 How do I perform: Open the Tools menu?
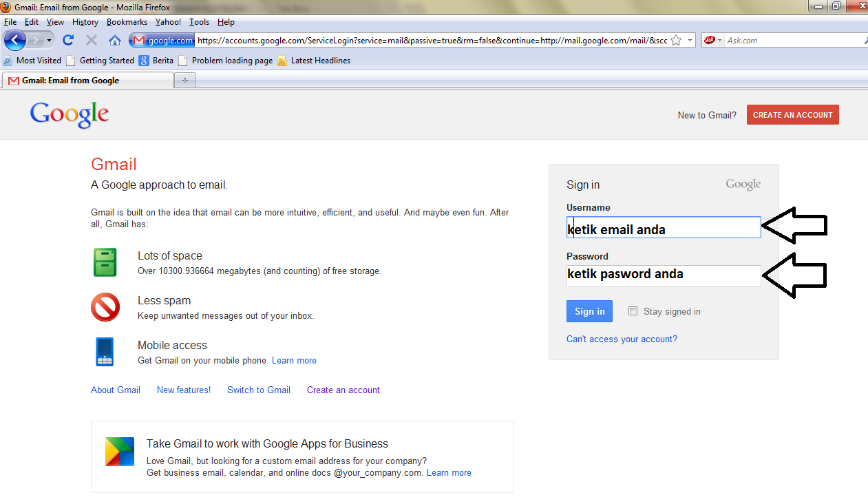point(199,22)
